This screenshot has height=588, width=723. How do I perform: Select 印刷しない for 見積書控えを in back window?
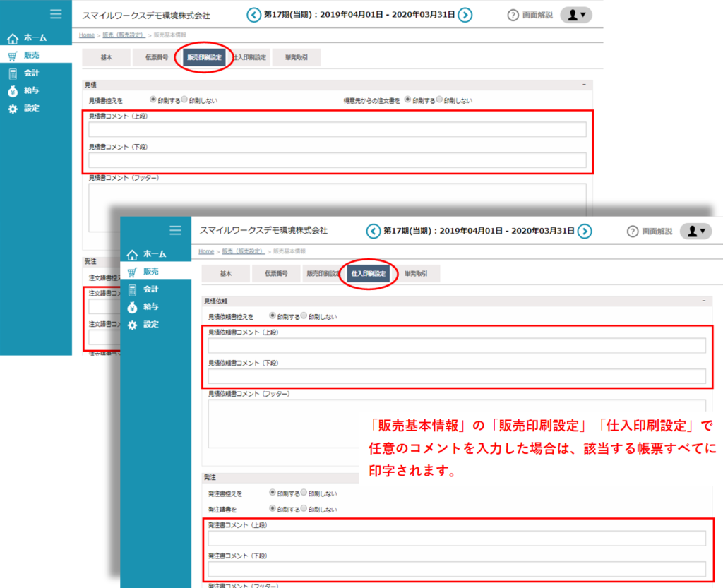(184, 100)
